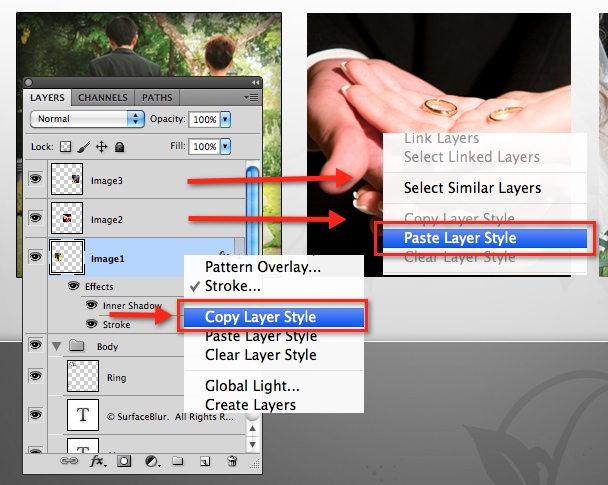Click the Inner Shadow effect label
608x485 pixels.
(x=132, y=305)
